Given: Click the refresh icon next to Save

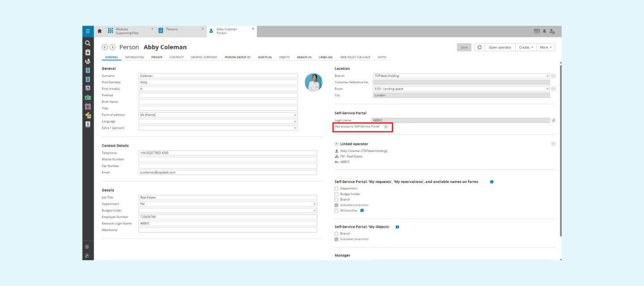Looking at the screenshot, I should [479, 47].
